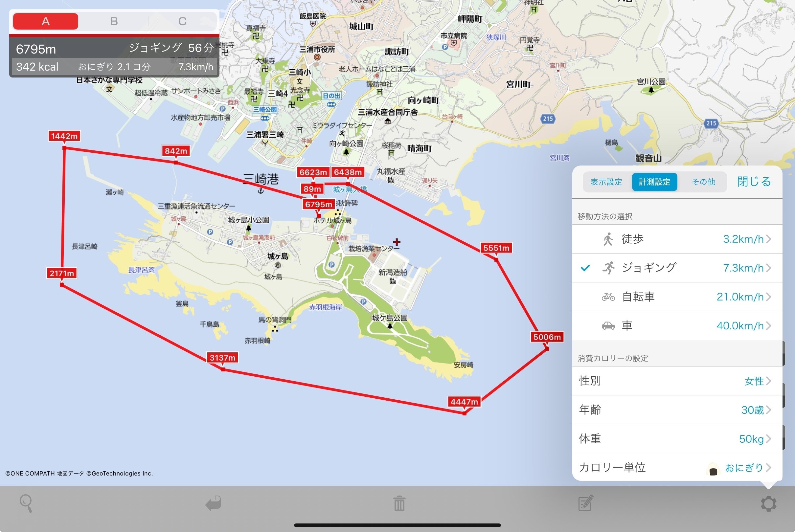Tap the settings gear icon
This screenshot has height=532, width=795.
pos(768,503)
